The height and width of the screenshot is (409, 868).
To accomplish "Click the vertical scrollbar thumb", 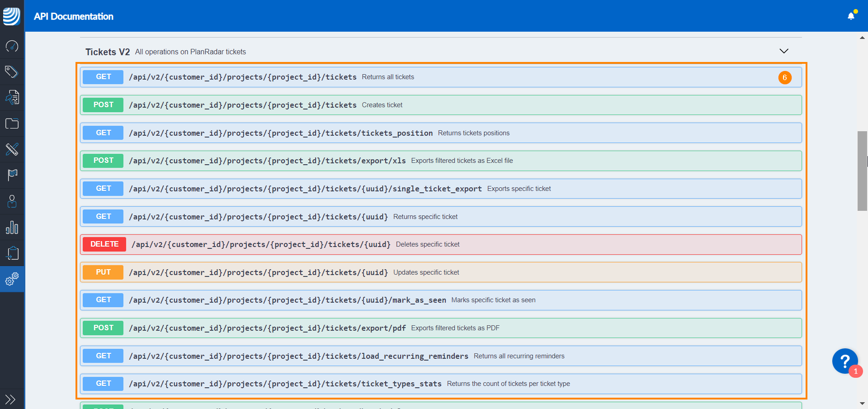I will [862, 171].
